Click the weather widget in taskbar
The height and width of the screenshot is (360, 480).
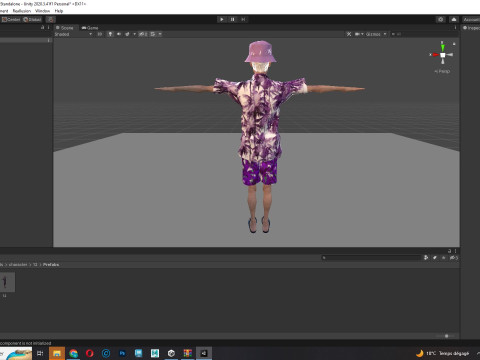[443, 353]
